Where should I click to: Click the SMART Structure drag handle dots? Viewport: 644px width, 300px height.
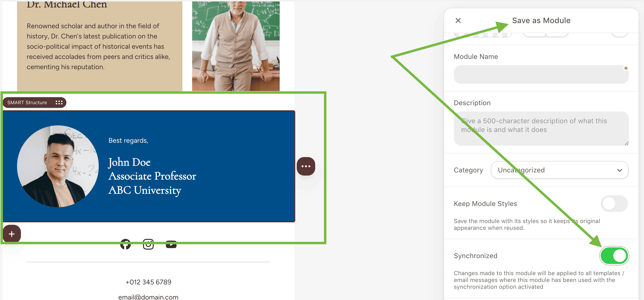(x=59, y=103)
